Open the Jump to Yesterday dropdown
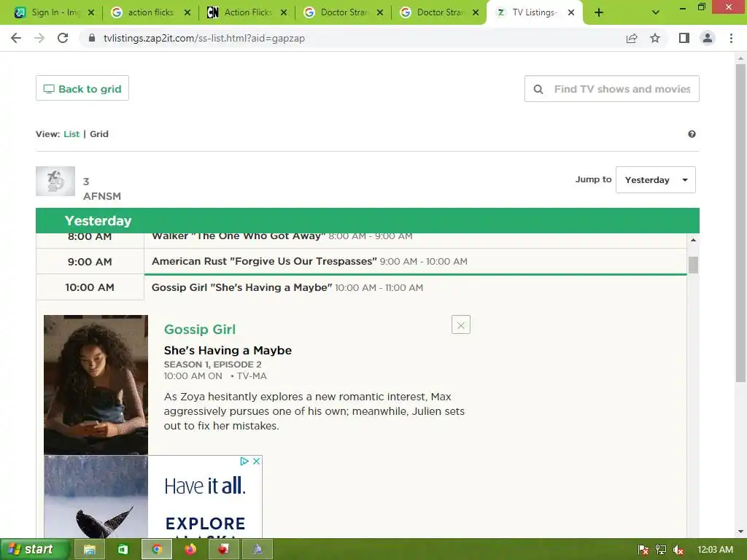The width and height of the screenshot is (747, 560). tap(656, 179)
